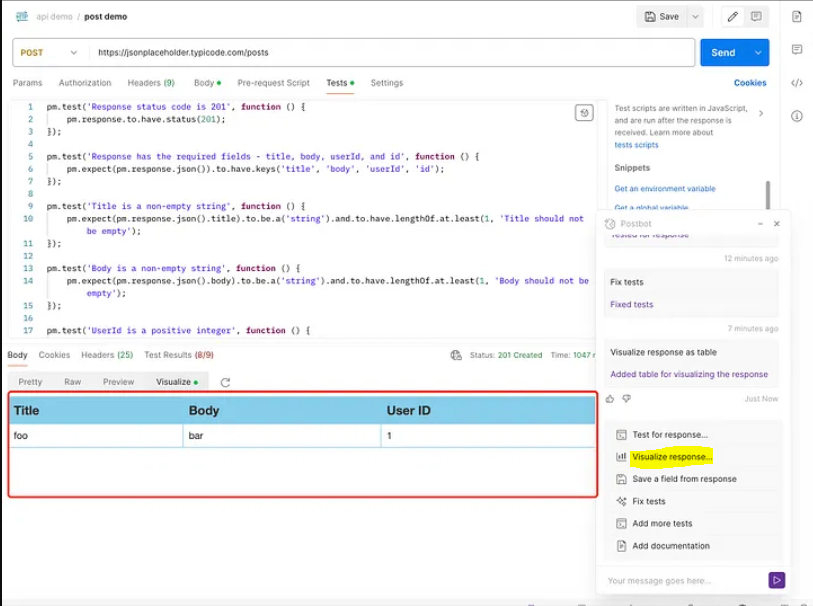
Task: Open the Cookies manager
Action: pyautogui.click(x=750, y=83)
